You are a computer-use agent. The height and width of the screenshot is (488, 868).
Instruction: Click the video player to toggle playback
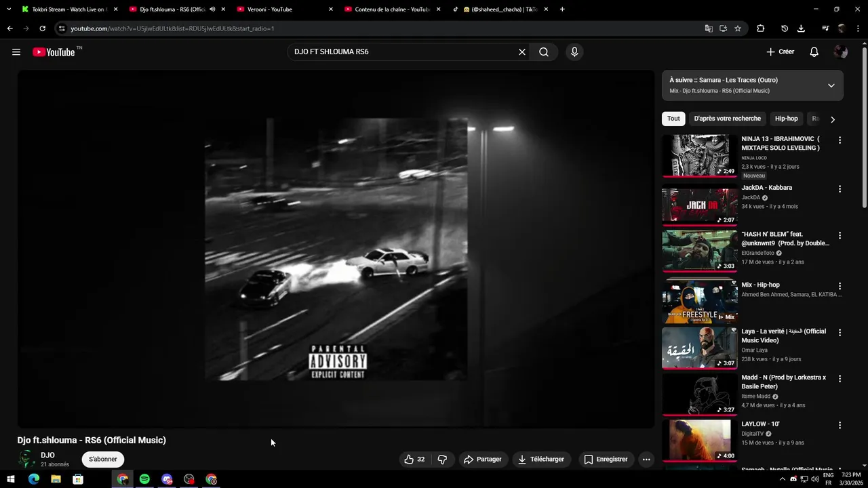pos(336,249)
